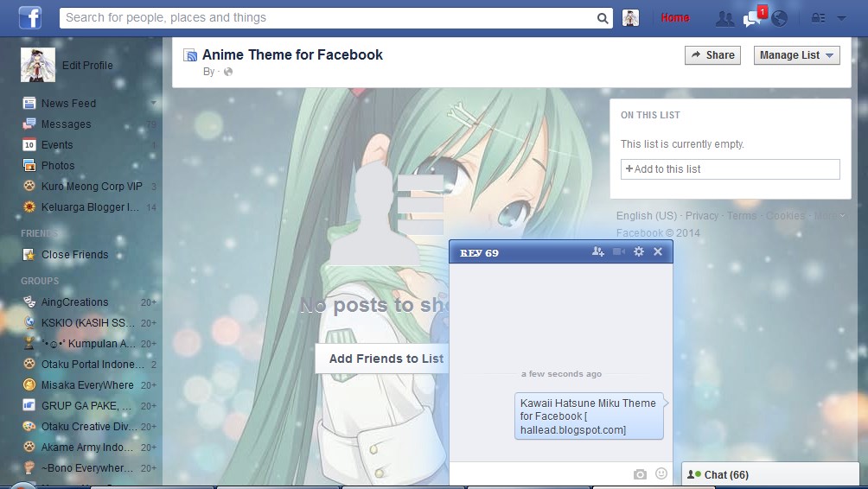Screen dimensions: 868x489
Task: Open Messages in the sidebar
Action: [66, 124]
